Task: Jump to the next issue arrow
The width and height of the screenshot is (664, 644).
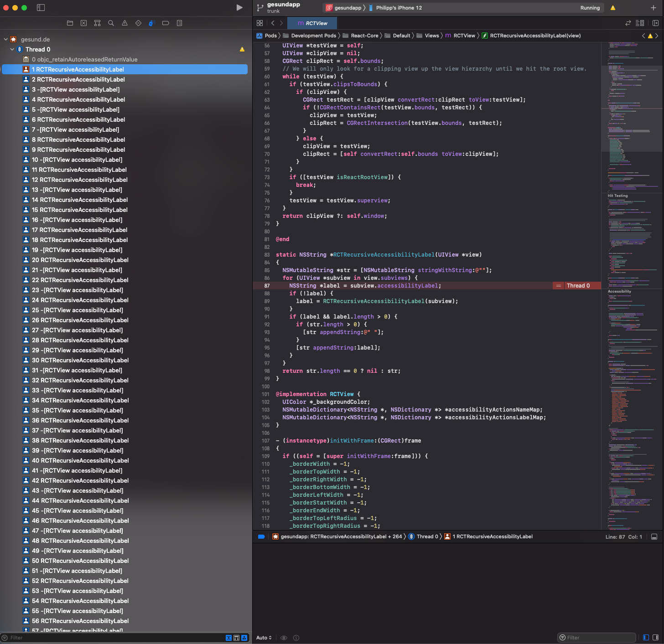Action: click(657, 36)
